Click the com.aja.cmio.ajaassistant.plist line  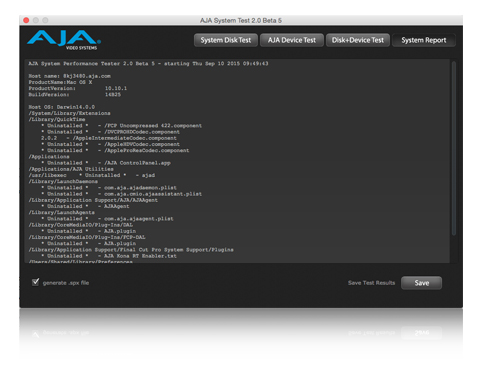(x=122, y=194)
